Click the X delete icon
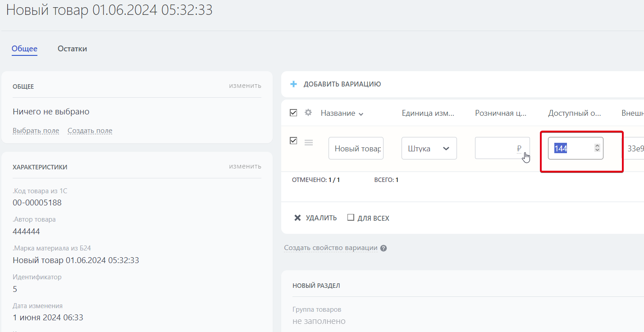Screen dimensions: 644x332 297,218
